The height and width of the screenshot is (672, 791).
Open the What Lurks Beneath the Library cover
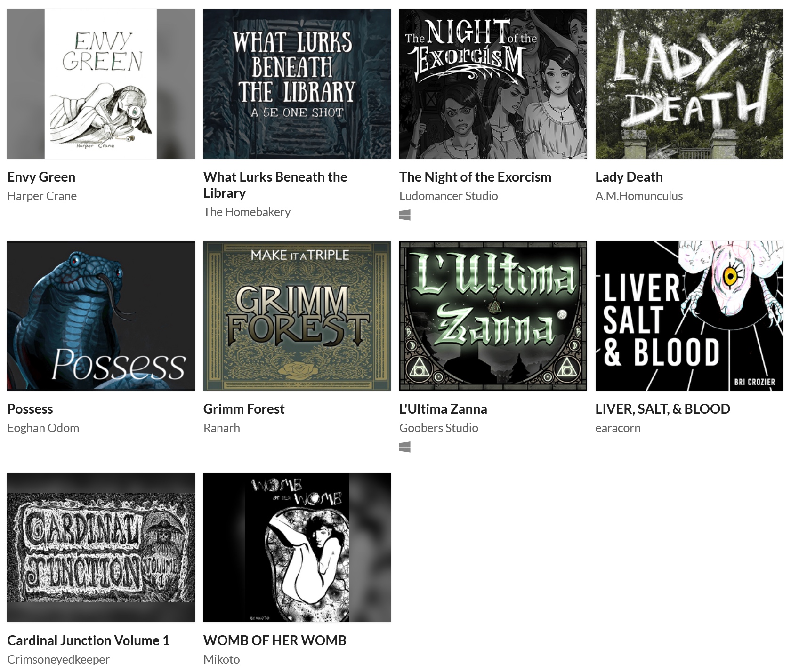[297, 84]
